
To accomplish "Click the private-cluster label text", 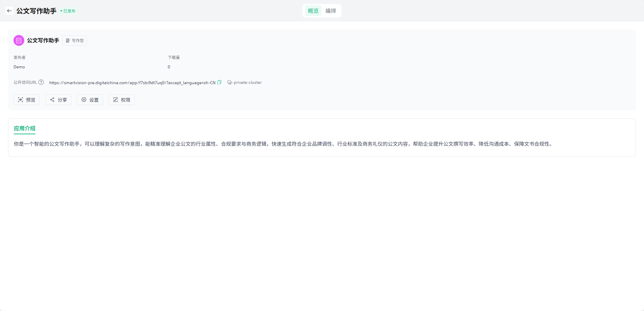I will (248, 82).
